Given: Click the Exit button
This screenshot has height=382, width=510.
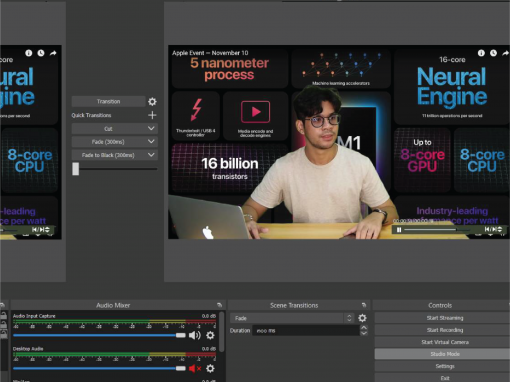Looking at the screenshot, I should click(445, 378).
